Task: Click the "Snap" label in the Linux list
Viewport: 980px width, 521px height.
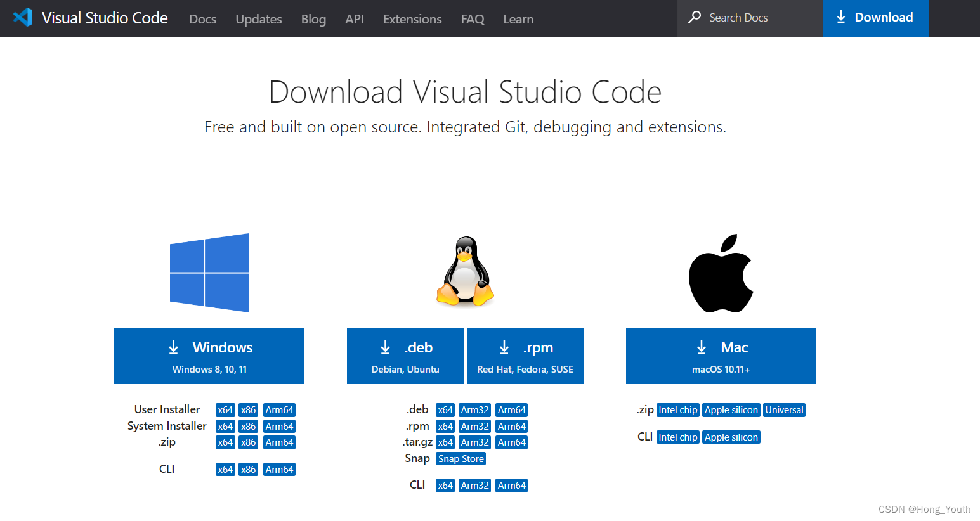Action: click(417, 458)
